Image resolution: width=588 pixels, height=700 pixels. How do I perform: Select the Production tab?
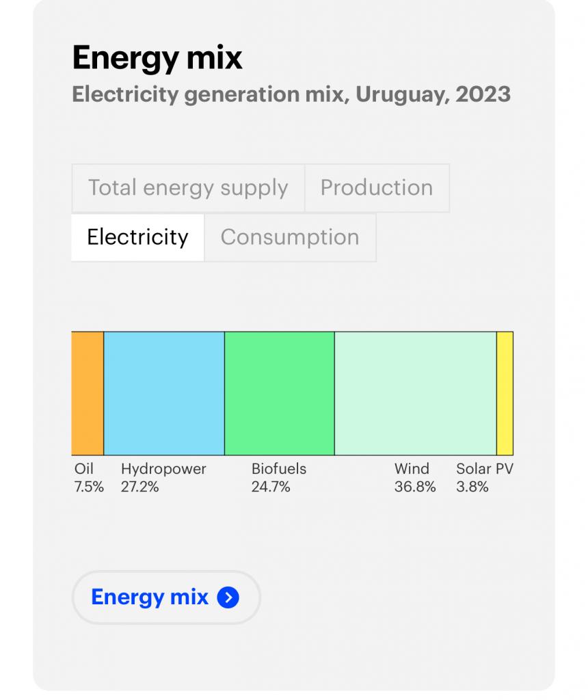pos(377,188)
